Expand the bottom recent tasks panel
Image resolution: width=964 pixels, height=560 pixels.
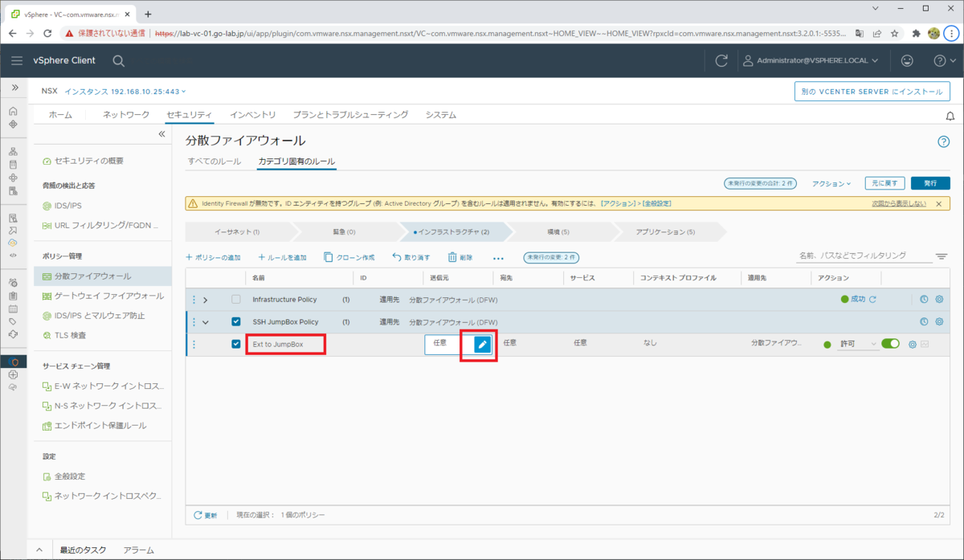pyautogui.click(x=39, y=550)
